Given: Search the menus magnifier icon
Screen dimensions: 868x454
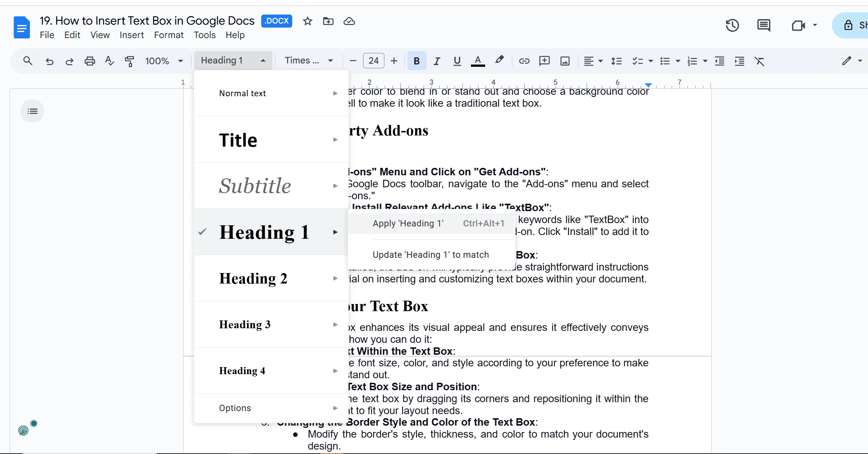Looking at the screenshot, I should click(28, 61).
